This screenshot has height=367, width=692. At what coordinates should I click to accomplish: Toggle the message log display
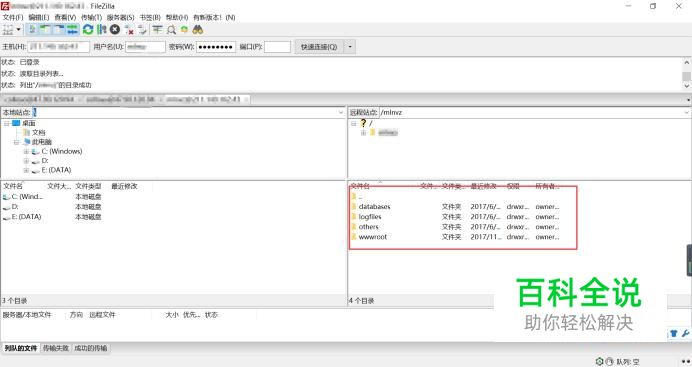point(32,30)
